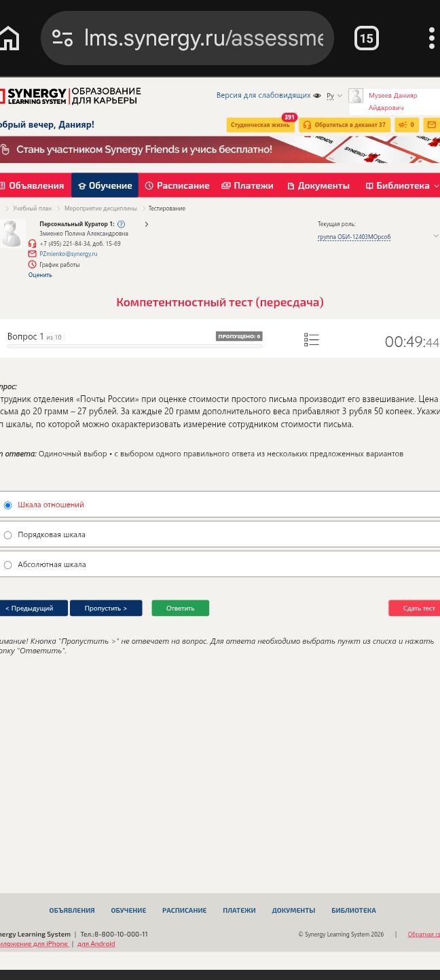Image resolution: width=440 pixels, height=980 pixels.
Task: Click the eye icon for visually impaired version
Action: click(x=317, y=96)
